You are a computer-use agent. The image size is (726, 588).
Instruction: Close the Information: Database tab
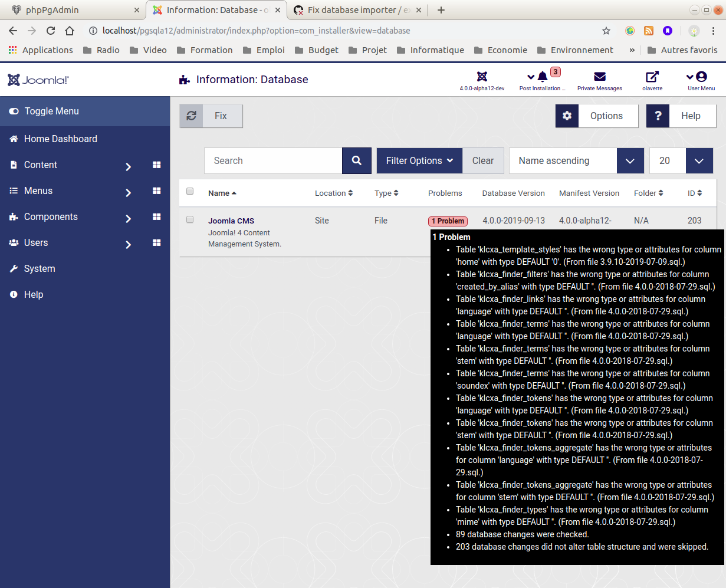coord(277,10)
